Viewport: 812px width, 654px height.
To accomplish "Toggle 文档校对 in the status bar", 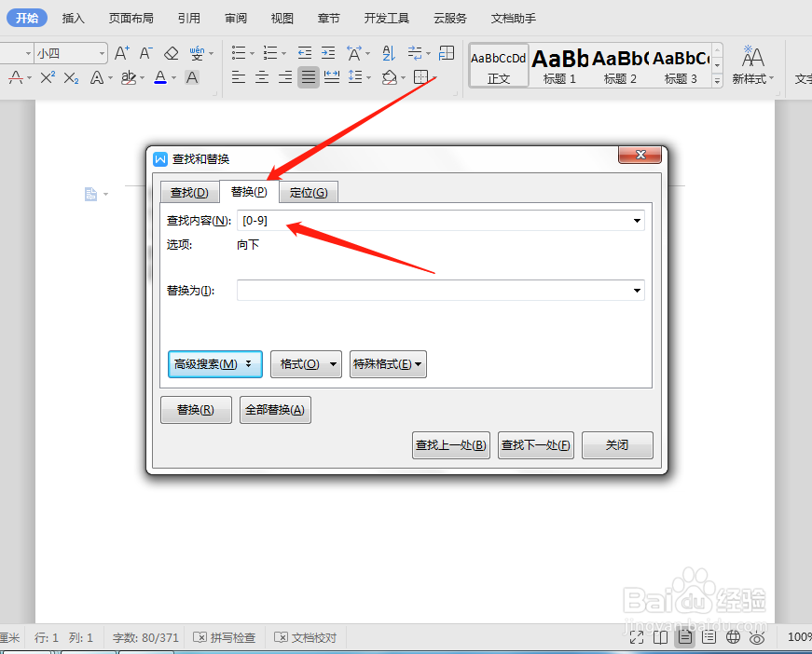I will [305, 637].
